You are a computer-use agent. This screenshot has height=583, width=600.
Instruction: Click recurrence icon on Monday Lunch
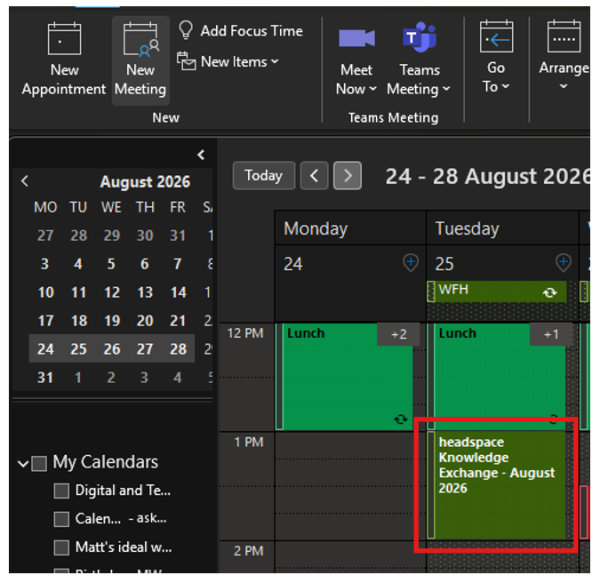[401, 419]
